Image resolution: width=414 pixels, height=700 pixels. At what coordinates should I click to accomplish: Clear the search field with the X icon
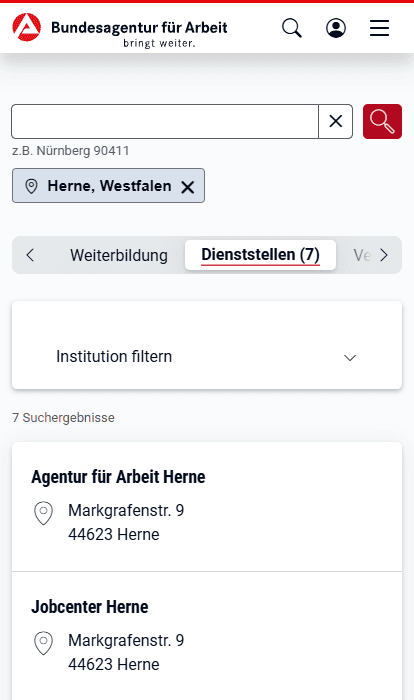pos(335,121)
